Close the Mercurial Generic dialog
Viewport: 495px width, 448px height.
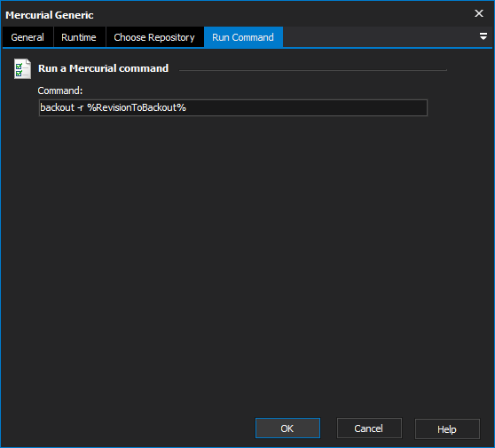[479, 13]
